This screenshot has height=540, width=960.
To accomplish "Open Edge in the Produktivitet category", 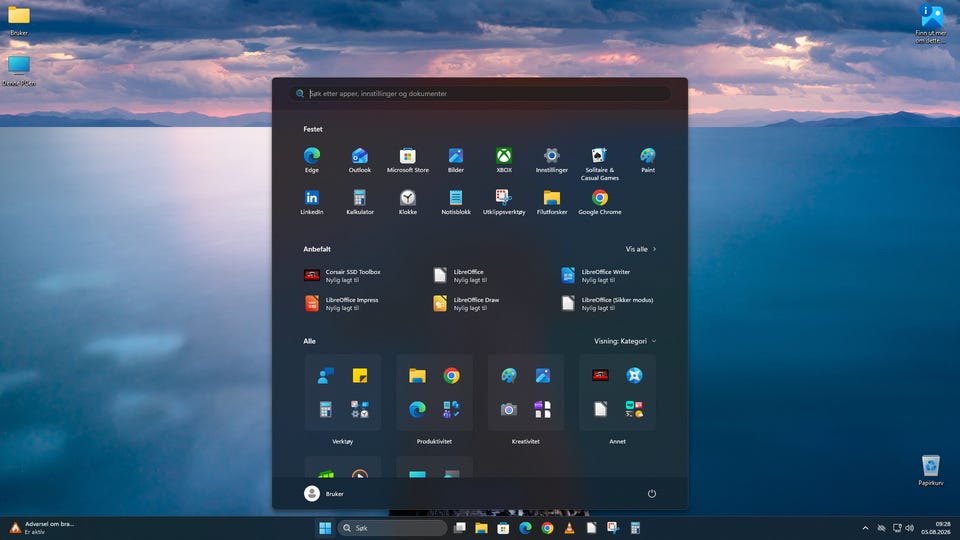I will coord(417,409).
